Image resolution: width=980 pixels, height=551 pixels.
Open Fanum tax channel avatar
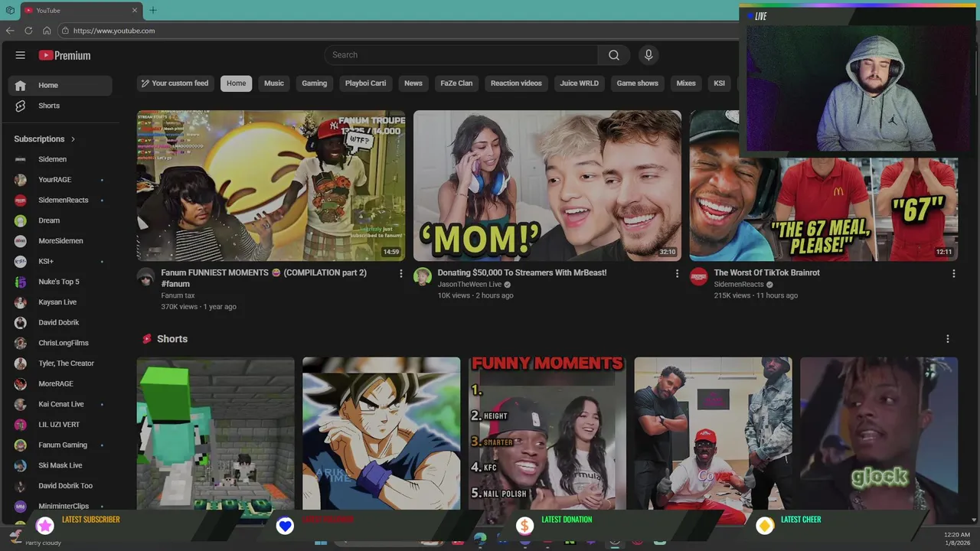coord(145,277)
